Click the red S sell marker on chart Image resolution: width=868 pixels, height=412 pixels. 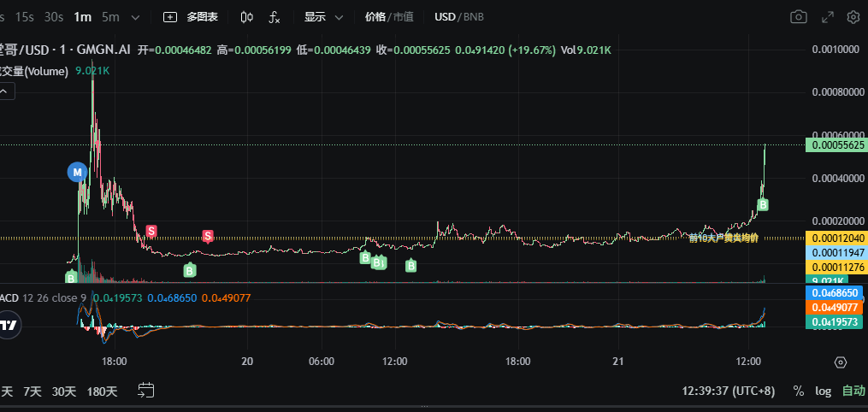pyautogui.click(x=151, y=231)
